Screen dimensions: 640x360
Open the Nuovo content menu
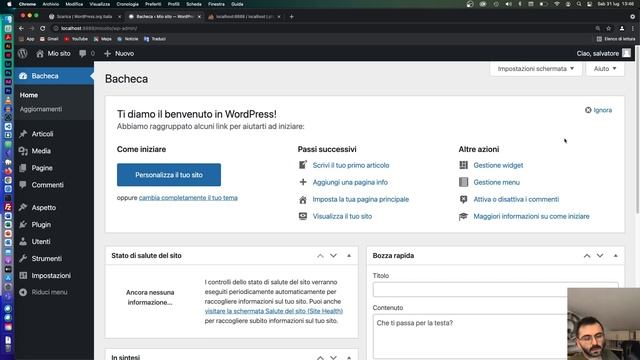(x=119, y=53)
